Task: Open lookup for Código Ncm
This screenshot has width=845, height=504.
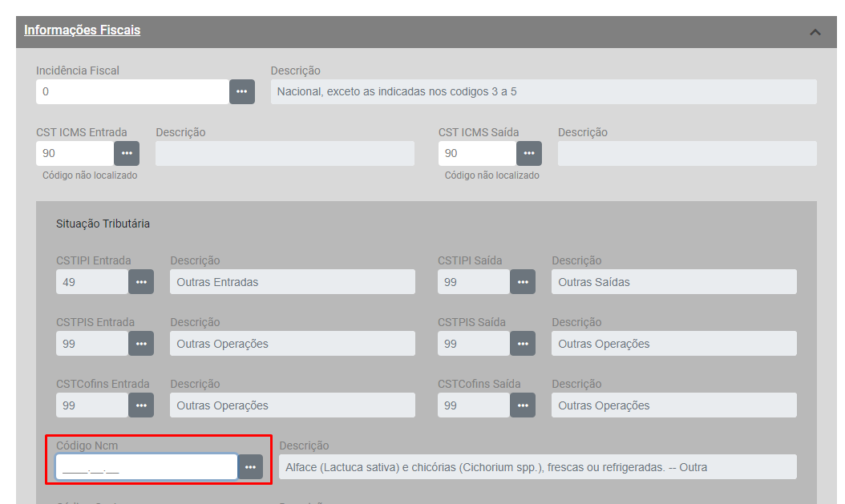Action: (251, 467)
